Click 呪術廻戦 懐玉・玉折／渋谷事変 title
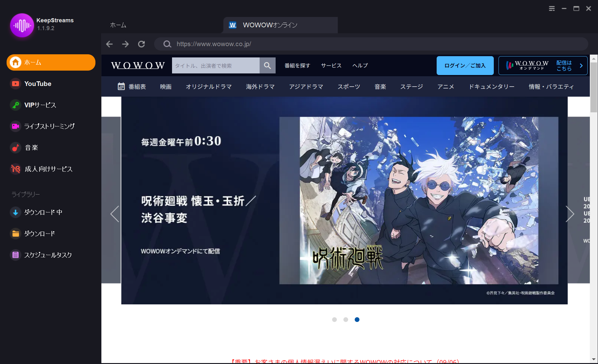The height and width of the screenshot is (364, 598). (198, 209)
